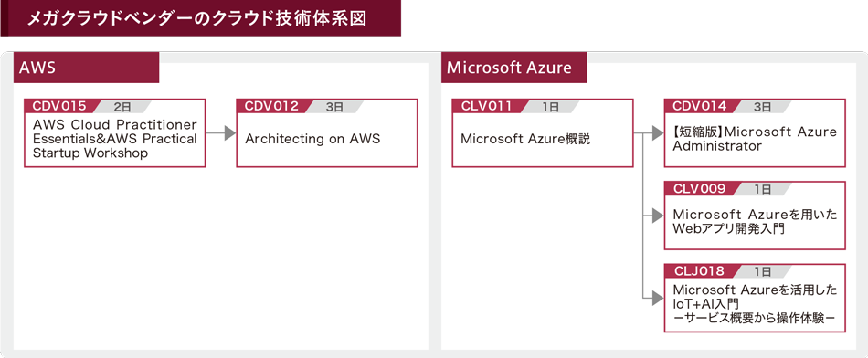This screenshot has width=868, height=358.
Task: Click the 2日 duration badge on CDV015
Action: click(x=123, y=107)
